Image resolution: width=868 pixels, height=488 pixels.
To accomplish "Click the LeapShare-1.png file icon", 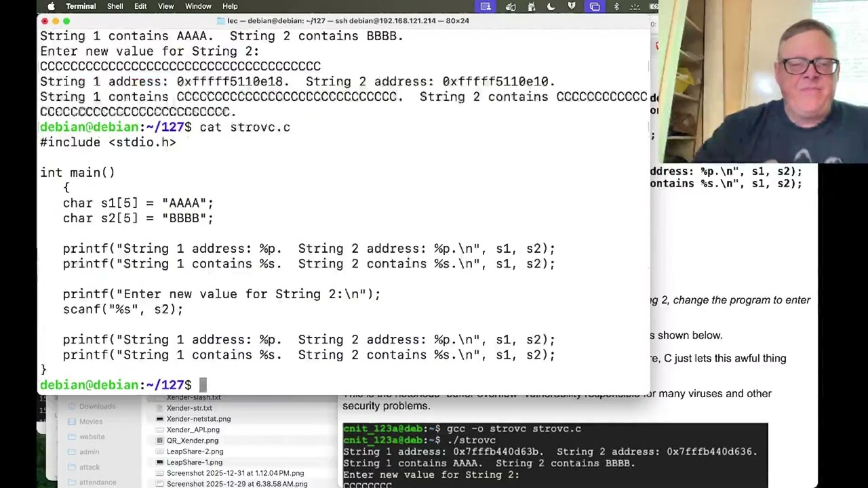I will [159, 462].
